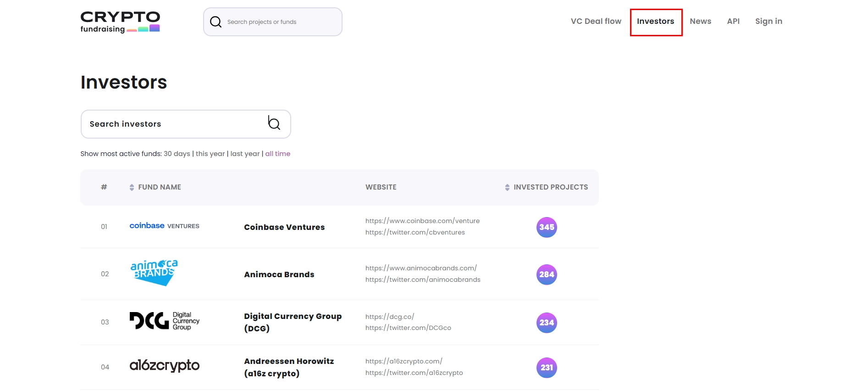
Task: Click the 234 invested projects badge
Action: (547, 323)
